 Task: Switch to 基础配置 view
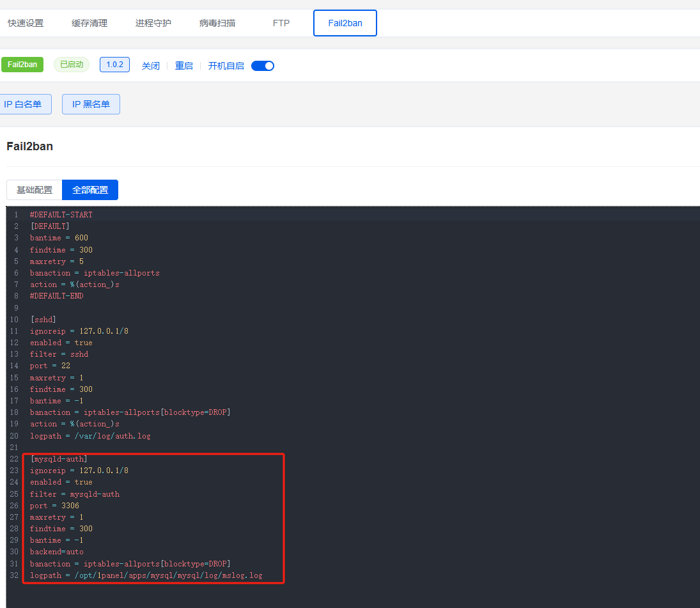35,190
